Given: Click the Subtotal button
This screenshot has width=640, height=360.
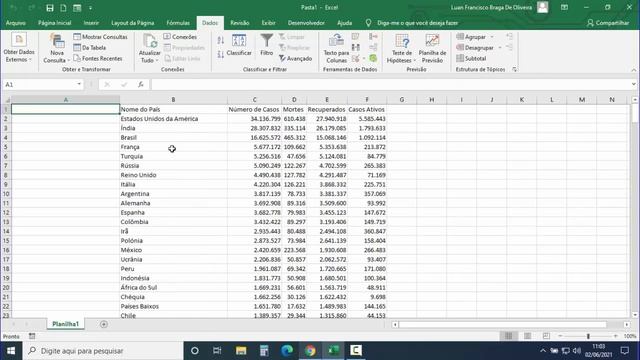Looking at the screenshot, I should coord(471,58).
